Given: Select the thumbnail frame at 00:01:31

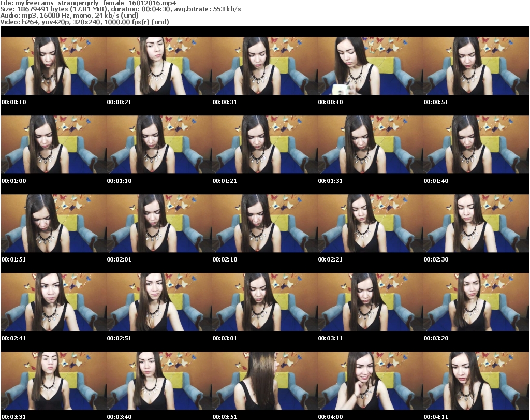Looking at the screenshot, I should click(370, 144).
